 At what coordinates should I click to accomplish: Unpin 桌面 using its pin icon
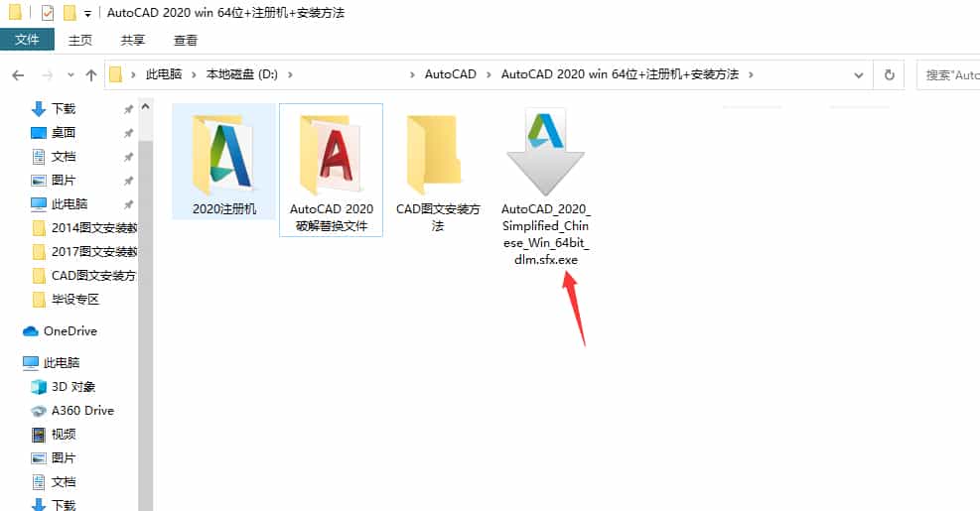click(128, 133)
